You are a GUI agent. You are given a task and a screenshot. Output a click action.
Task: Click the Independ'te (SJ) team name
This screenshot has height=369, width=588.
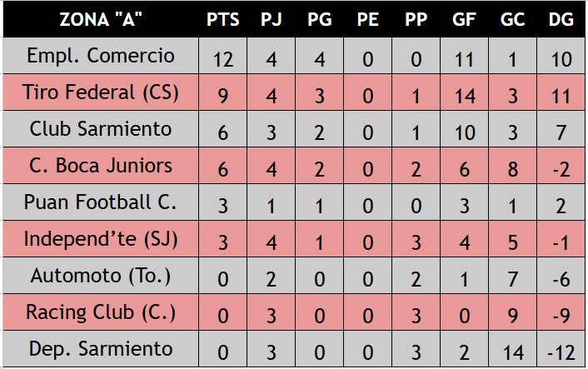(x=101, y=239)
